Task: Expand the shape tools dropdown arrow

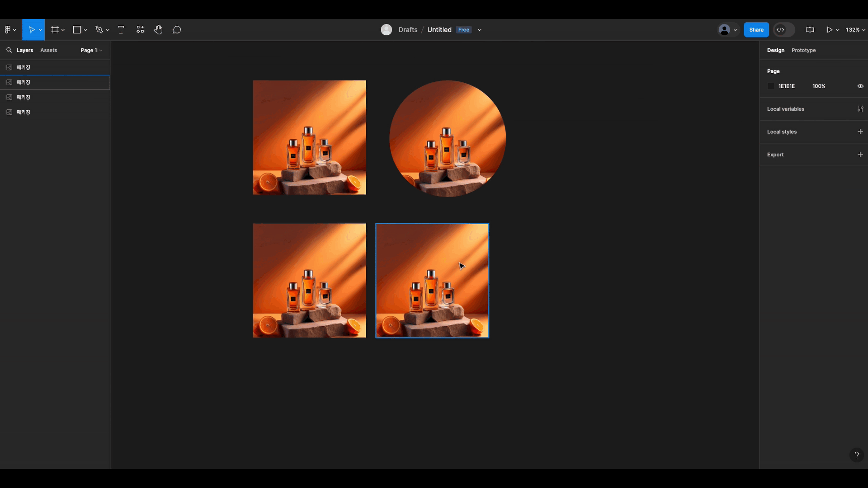Action: [x=85, y=30]
